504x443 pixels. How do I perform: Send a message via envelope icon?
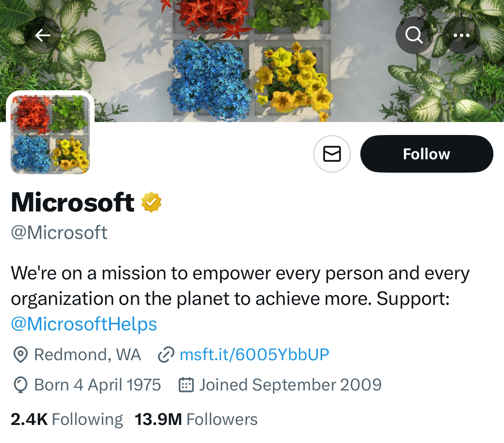point(332,154)
